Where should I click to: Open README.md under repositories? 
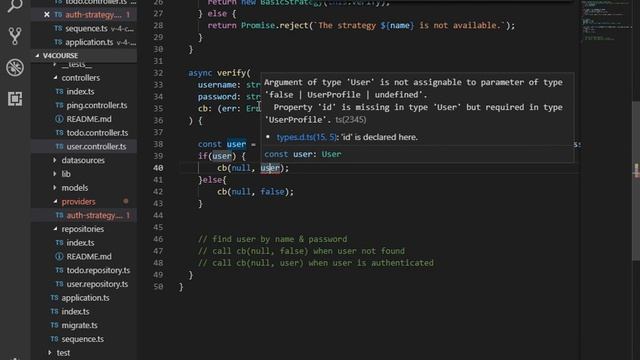pyautogui.click(x=89, y=257)
